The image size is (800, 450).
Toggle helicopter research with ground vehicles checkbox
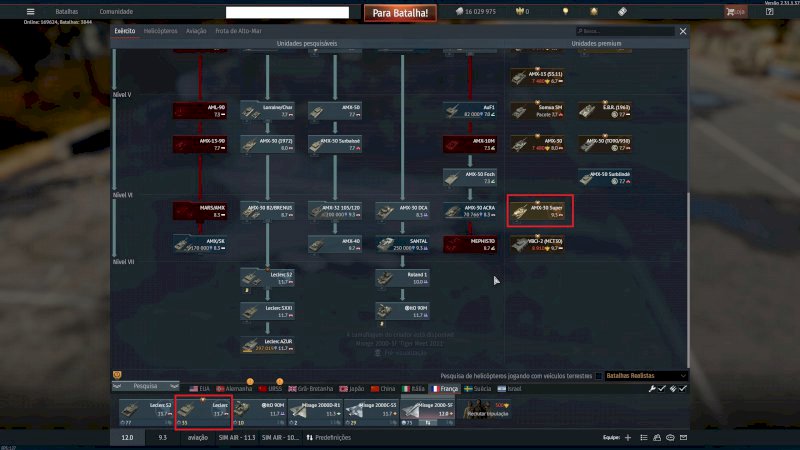point(598,376)
